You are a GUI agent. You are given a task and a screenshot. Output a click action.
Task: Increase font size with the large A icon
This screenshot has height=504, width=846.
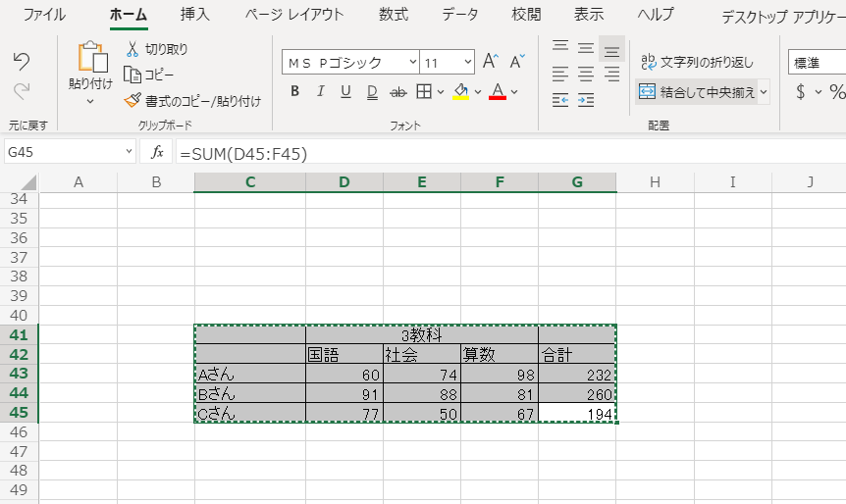point(491,62)
